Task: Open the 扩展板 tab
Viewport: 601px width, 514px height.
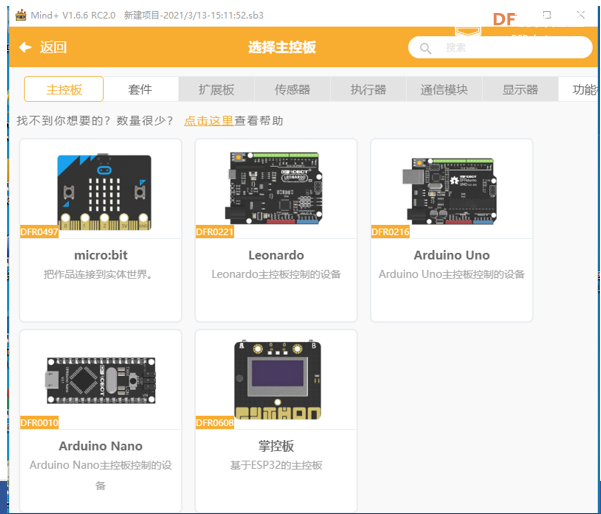Action: point(216,89)
